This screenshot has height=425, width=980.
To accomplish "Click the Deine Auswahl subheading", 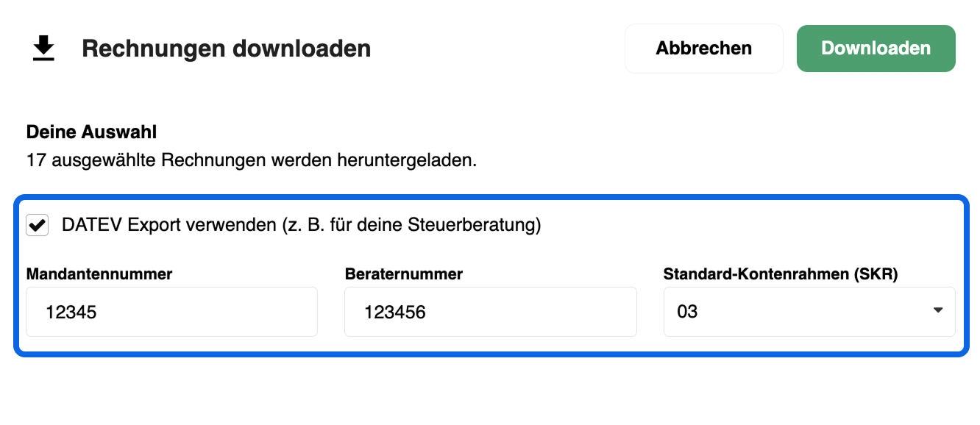I will click(92, 132).
